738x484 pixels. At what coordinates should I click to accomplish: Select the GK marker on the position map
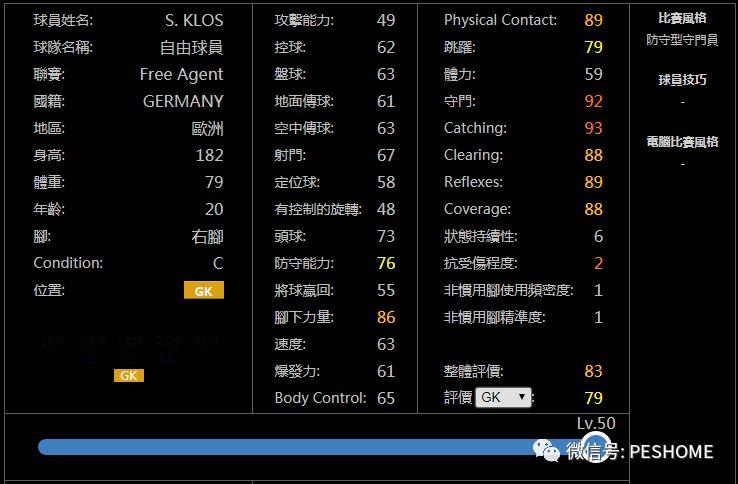point(128,375)
